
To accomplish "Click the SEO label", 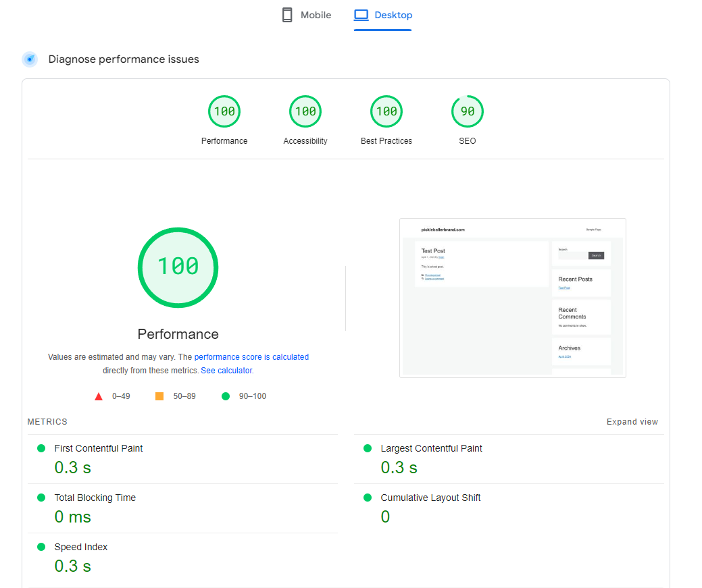I will [x=468, y=141].
